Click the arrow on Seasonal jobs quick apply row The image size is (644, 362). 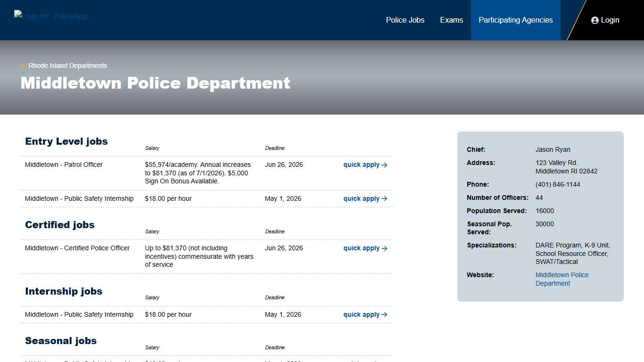(x=384, y=361)
